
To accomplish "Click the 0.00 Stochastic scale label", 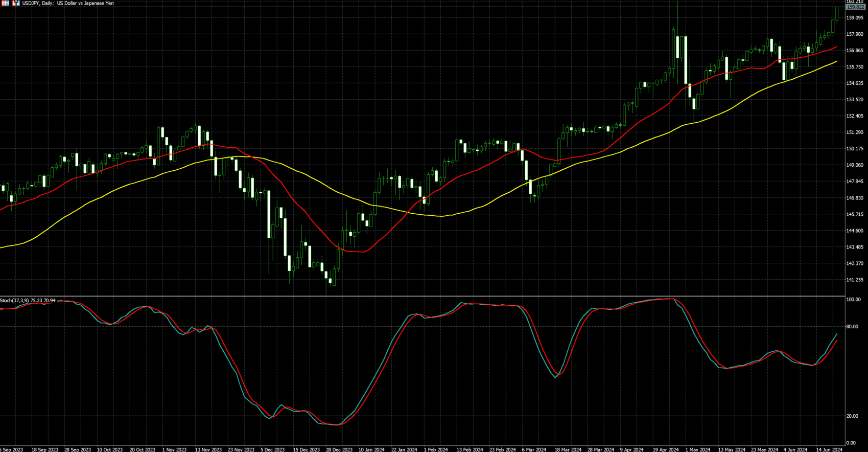I will click(851, 443).
